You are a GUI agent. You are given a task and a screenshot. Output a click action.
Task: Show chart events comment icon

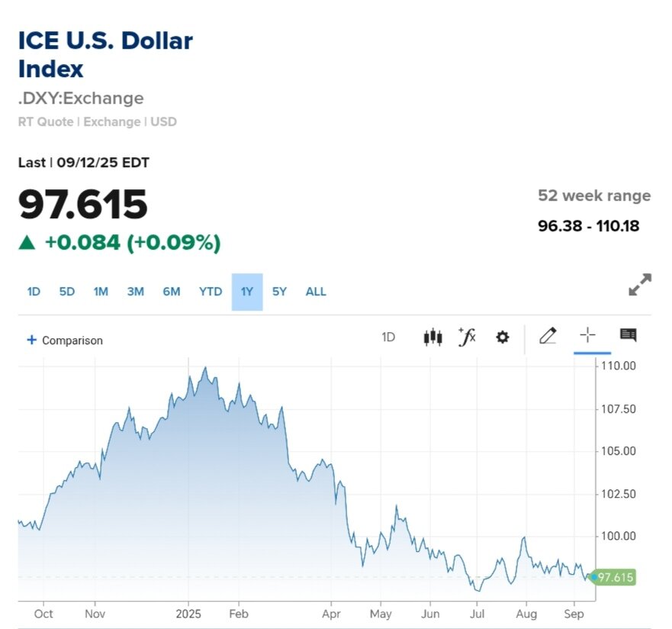[628, 335]
